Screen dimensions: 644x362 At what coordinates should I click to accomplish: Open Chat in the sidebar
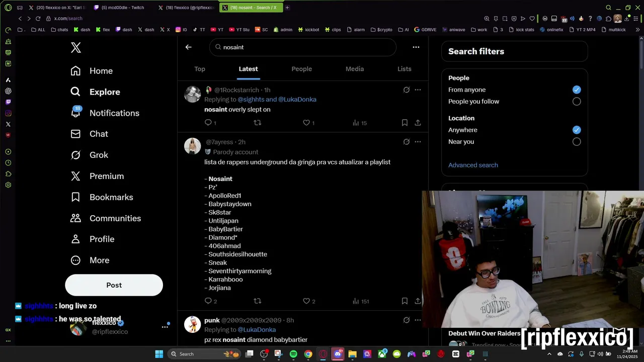point(89,134)
